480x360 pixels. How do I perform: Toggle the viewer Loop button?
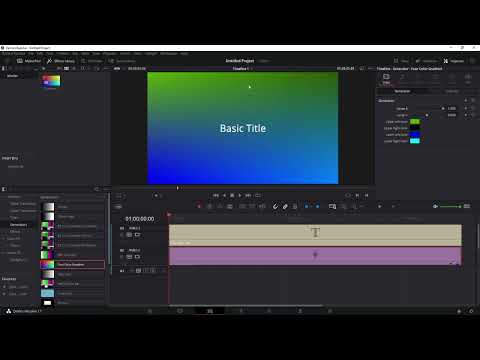[258, 195]
